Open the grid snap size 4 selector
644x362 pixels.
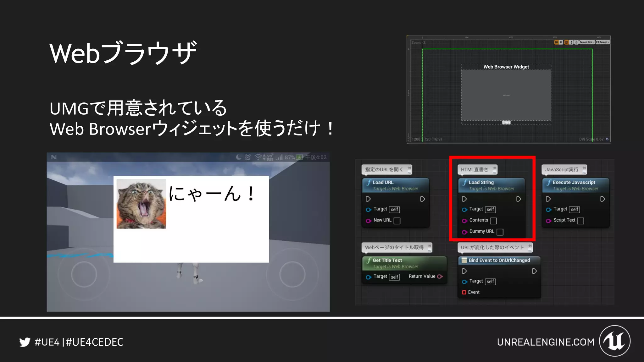click(571, 42)
